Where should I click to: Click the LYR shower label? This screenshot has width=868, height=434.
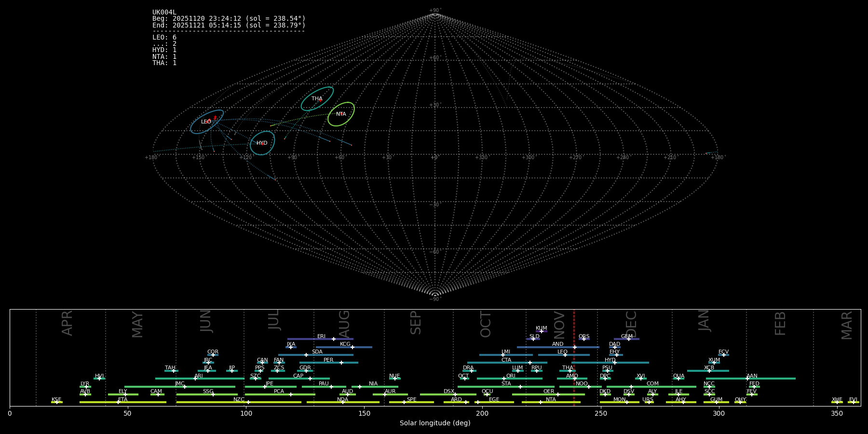tap(85, 384)
